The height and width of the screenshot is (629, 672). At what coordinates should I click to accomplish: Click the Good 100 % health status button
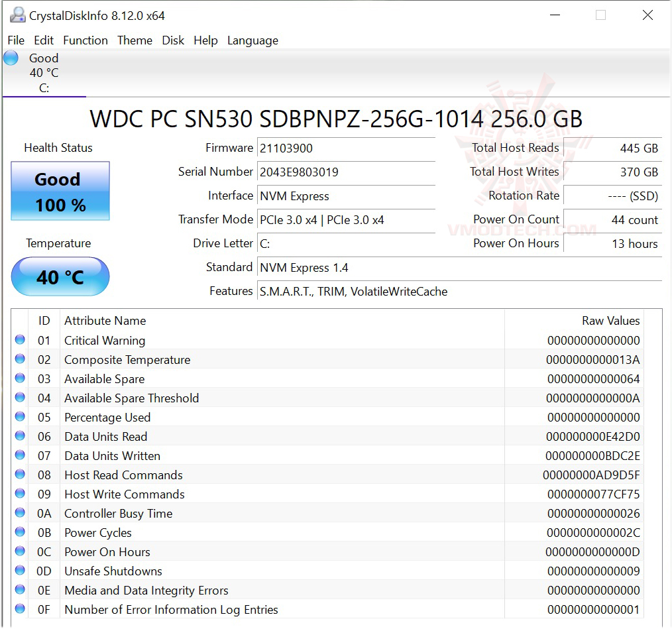tap(60, 192)
